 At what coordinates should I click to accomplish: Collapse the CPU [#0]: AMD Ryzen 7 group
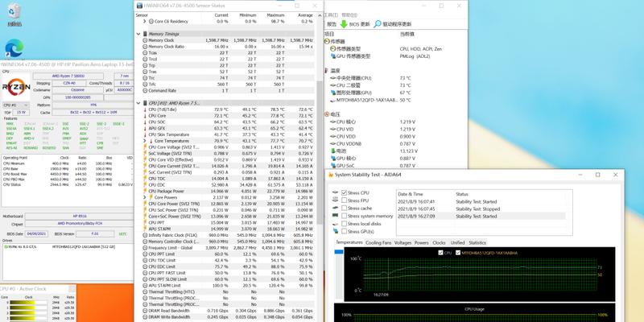click(138, 103)
